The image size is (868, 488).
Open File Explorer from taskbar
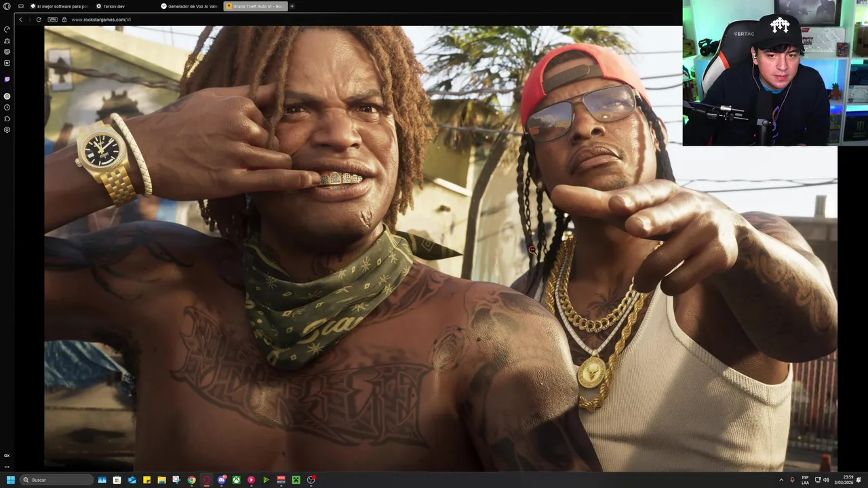pyautogui.click(x=162, y=480)
